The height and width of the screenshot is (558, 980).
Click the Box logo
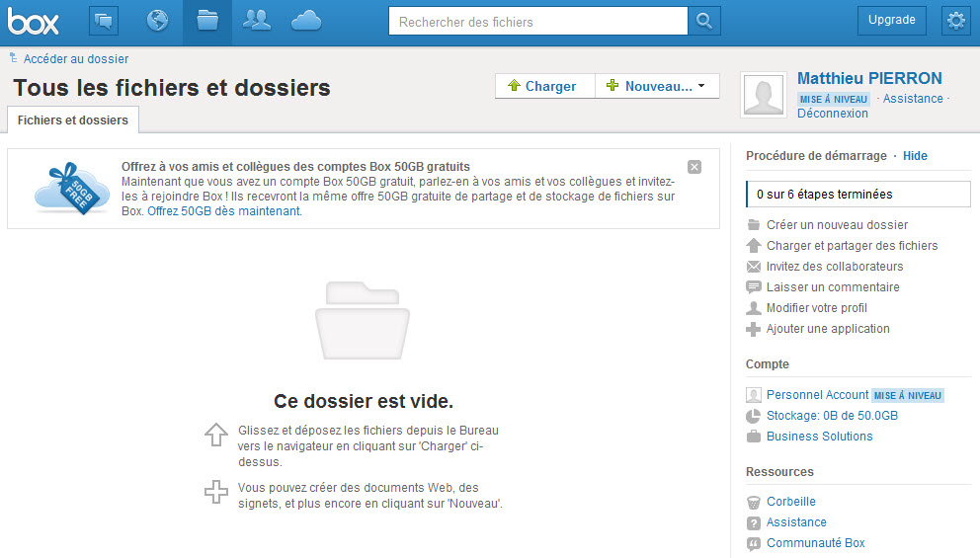point(34,22)
